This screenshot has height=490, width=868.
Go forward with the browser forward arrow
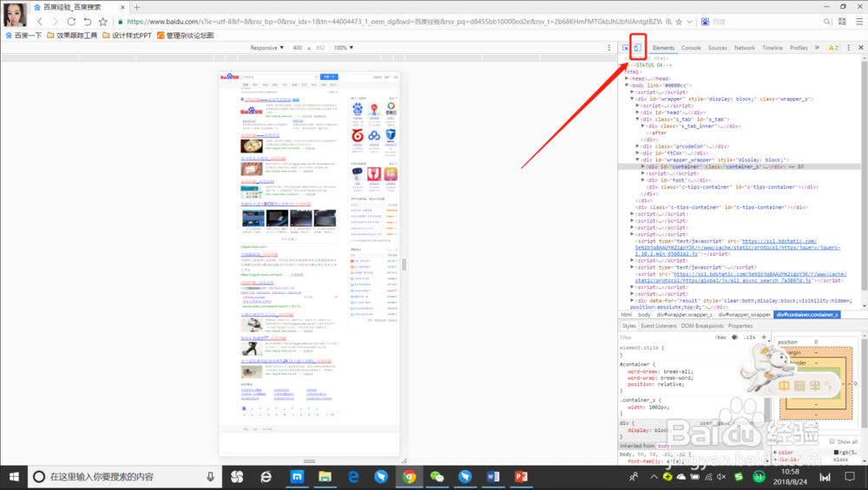(x=56, y=22)
